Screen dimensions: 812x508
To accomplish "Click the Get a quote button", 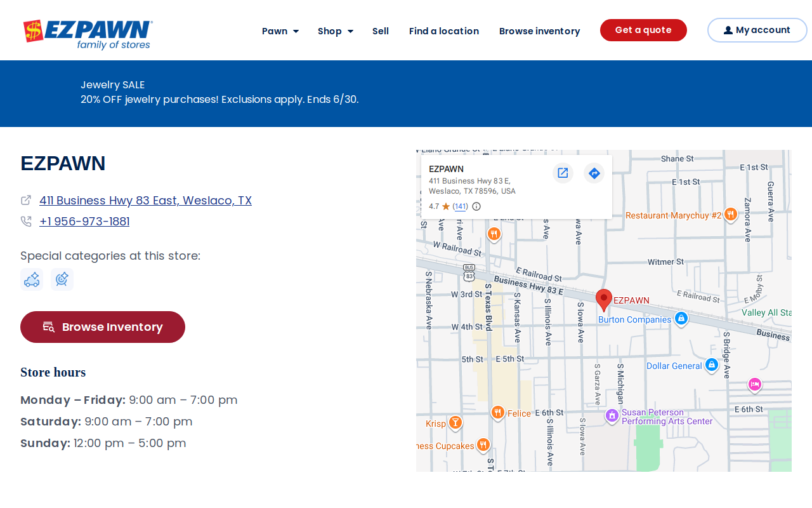I will click(643, 30).
